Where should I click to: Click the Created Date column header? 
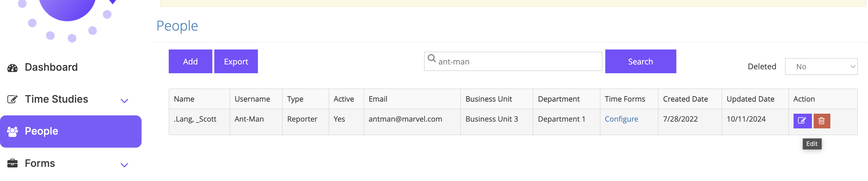(x=690, y=99)
